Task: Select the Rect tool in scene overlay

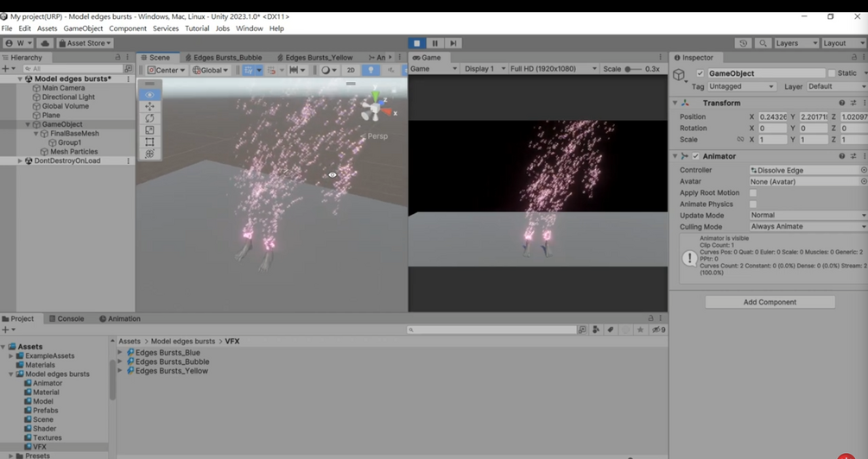Action: 149,142
